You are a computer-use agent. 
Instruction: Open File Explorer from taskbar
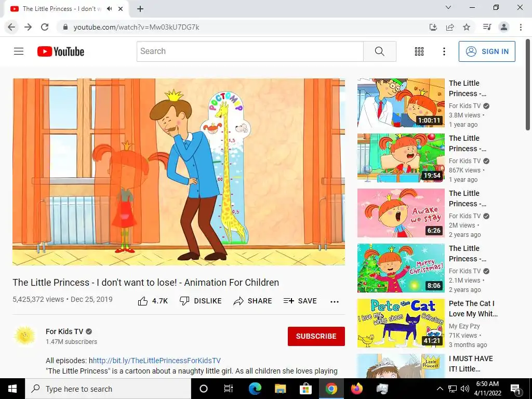click(x=280, y=389)
